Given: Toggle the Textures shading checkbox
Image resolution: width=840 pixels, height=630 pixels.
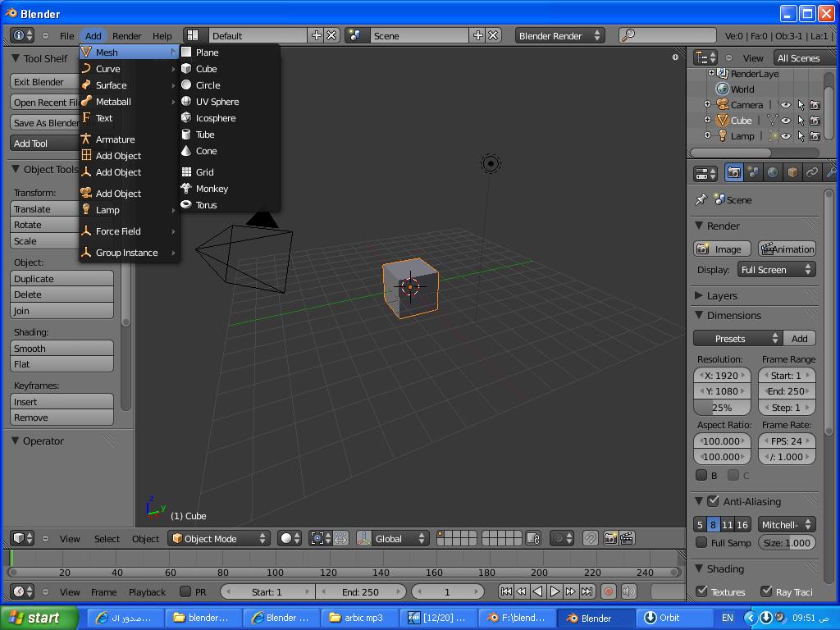Looking at the screenshot, I should (x=701, y=591).
